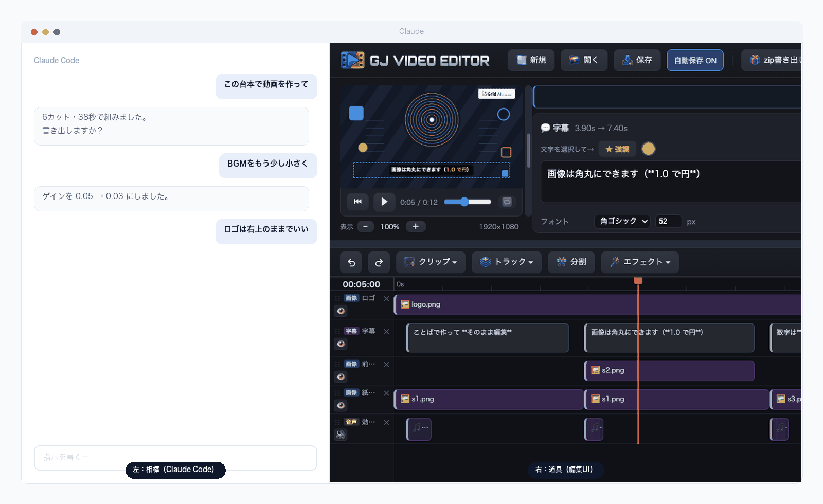This screenshot has height=504, width=823.
Task: Play the video preview
Action: [x=384, y=202]
